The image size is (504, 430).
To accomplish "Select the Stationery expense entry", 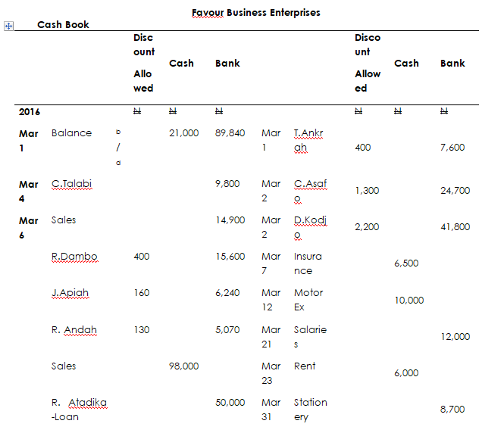I will pos(310,410).
